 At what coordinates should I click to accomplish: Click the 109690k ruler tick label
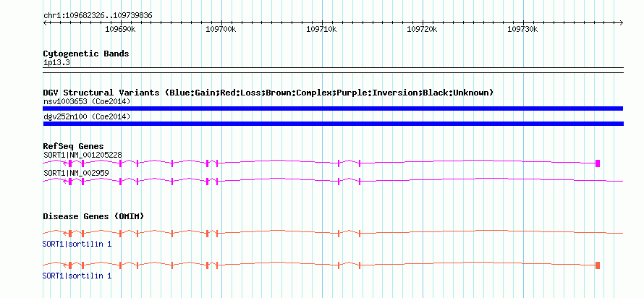pos(120,30)
